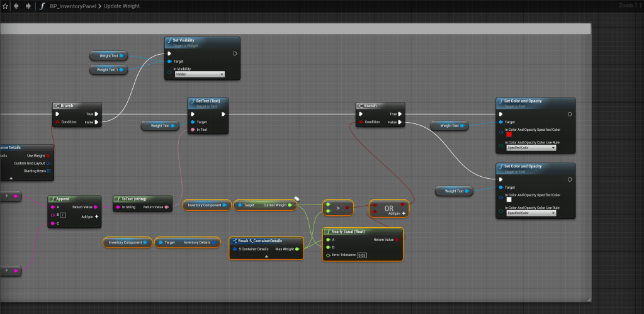
Task: Click Update Weight in the breadcrumb
Action: click(121, 6)
